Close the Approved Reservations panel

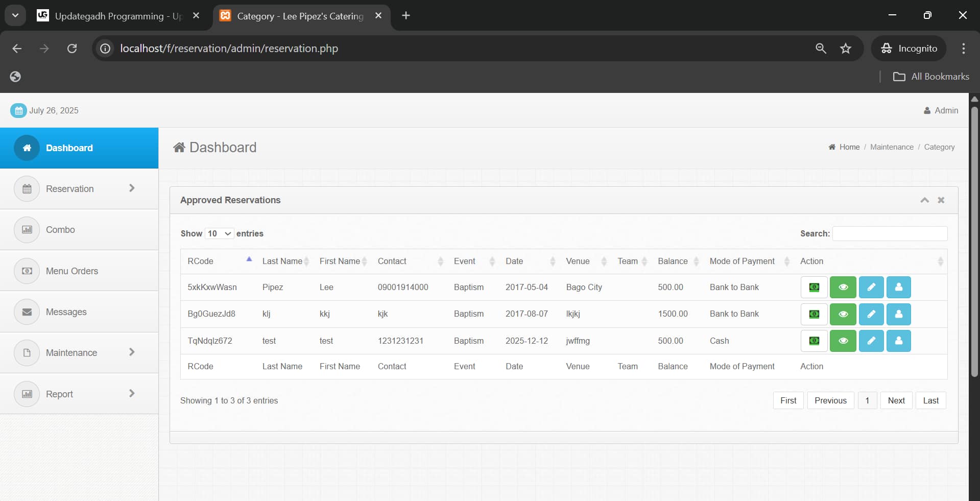pyautogui.click(x=941, y=200)
